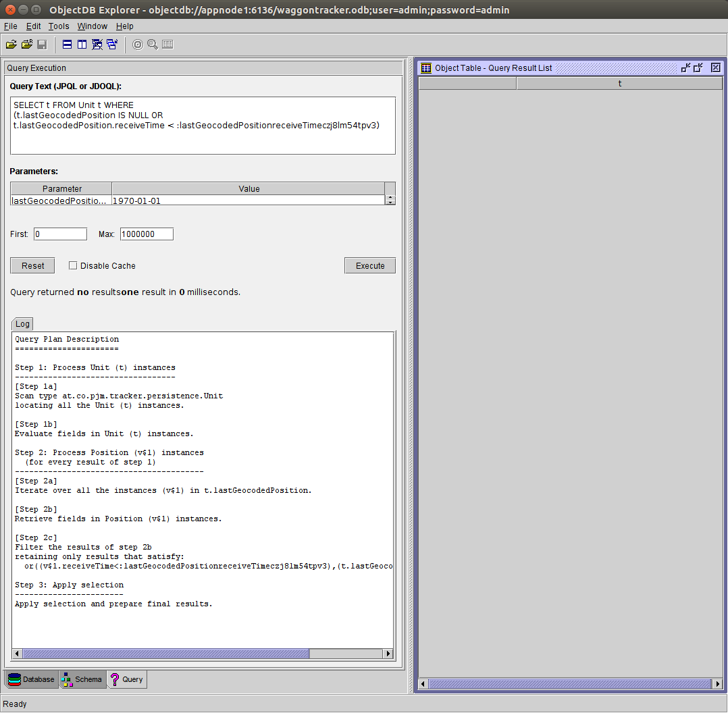Switch to the Schema tab
Image resolution: width=728 pixels, height=713 pixels.
click(x=82, y=679)
